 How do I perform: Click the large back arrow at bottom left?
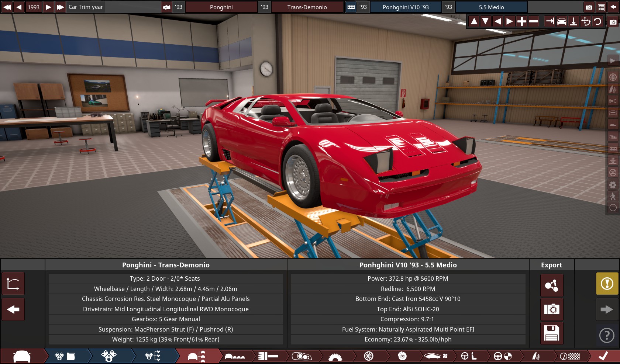[13, 309]
